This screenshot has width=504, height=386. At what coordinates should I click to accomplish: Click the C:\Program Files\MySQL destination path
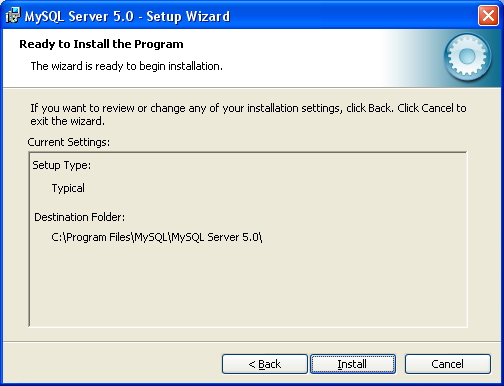pos(157,237)
